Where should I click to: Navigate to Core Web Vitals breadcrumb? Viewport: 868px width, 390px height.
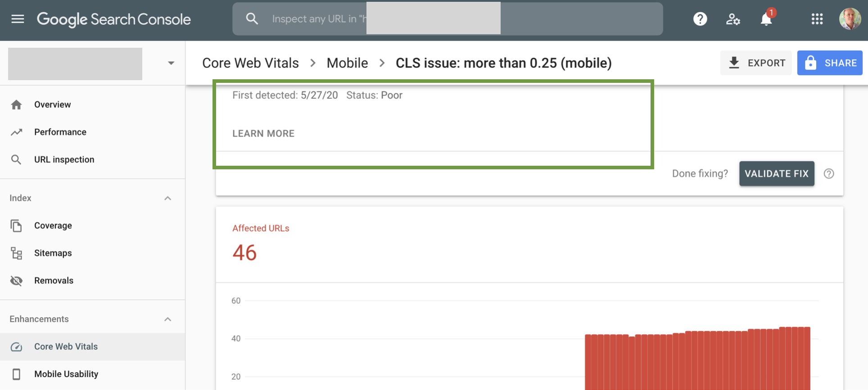click(250, 63)
